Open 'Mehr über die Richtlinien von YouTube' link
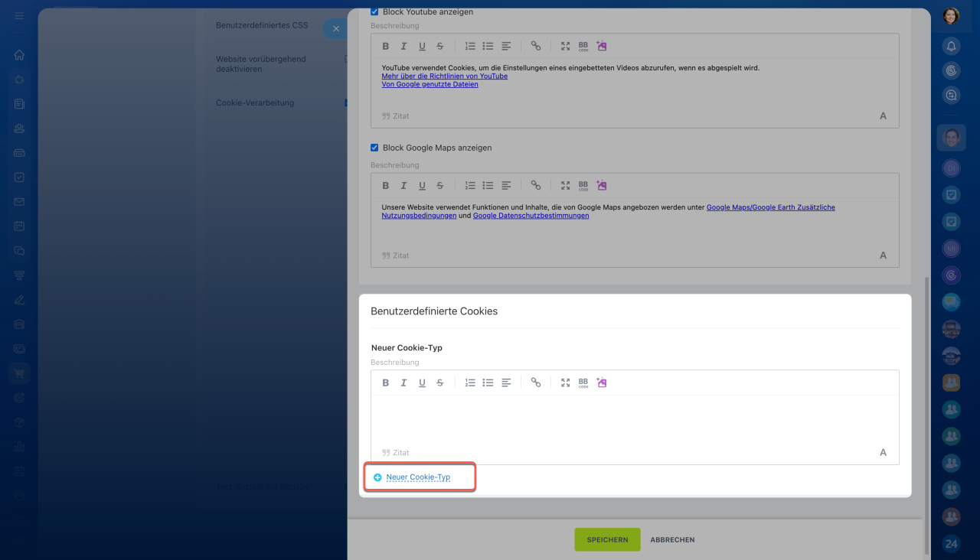This screenshot has height=560, width=980. tap(445, 77)
